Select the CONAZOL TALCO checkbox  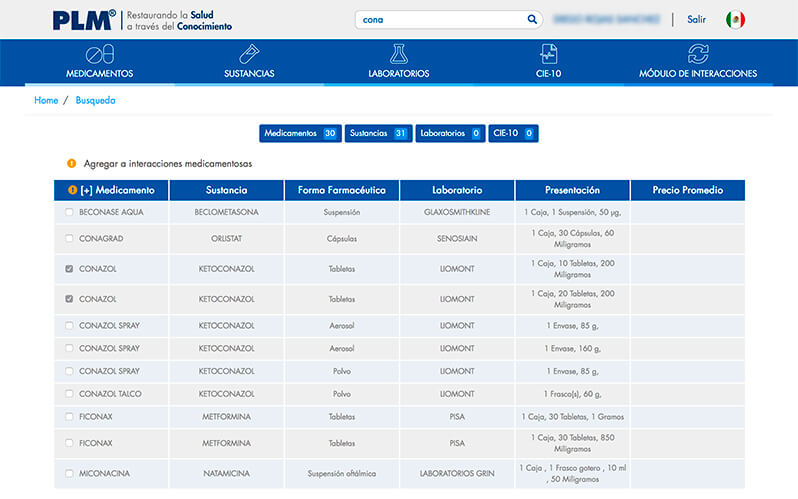click(69, 394)
